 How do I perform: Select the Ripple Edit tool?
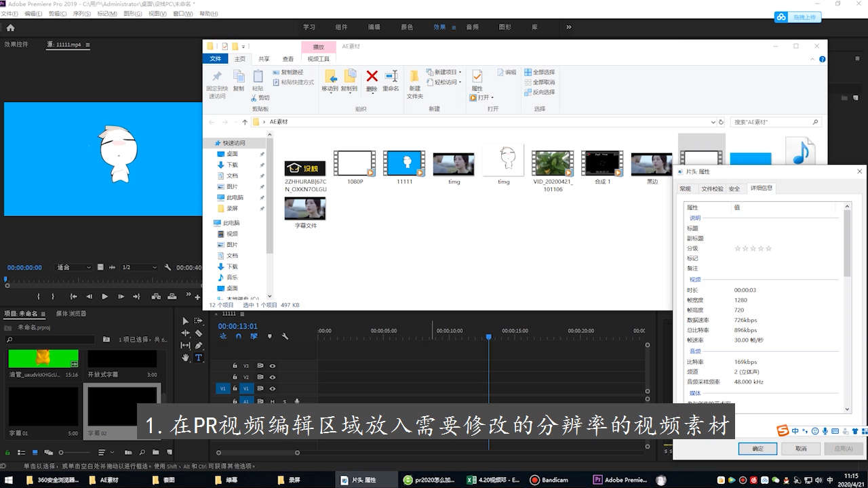pyautogui.click(x=185, y=333)
